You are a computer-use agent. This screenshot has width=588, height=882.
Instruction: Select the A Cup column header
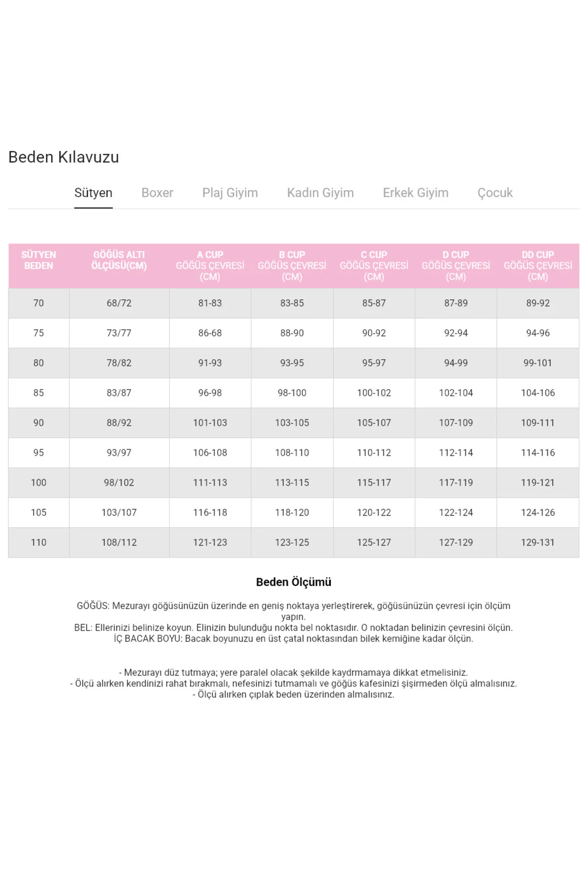(x=210, y=266)
